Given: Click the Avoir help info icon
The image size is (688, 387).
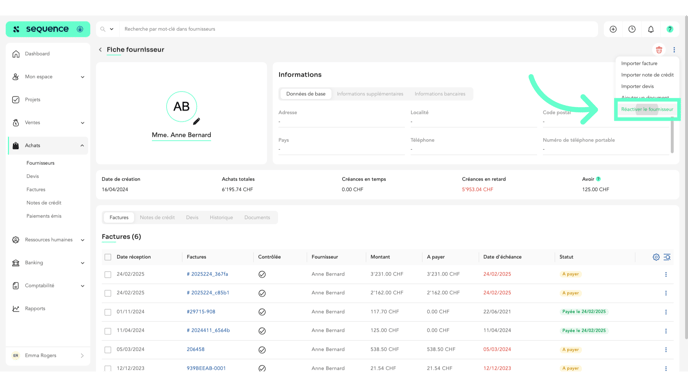Looking at the screenshot, I should coord(598,179).
